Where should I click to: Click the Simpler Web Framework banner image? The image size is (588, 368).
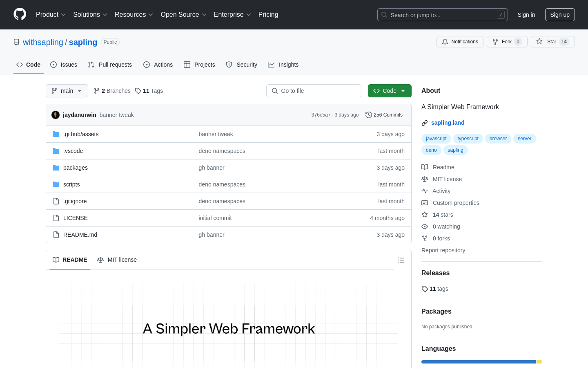(229, 325)
